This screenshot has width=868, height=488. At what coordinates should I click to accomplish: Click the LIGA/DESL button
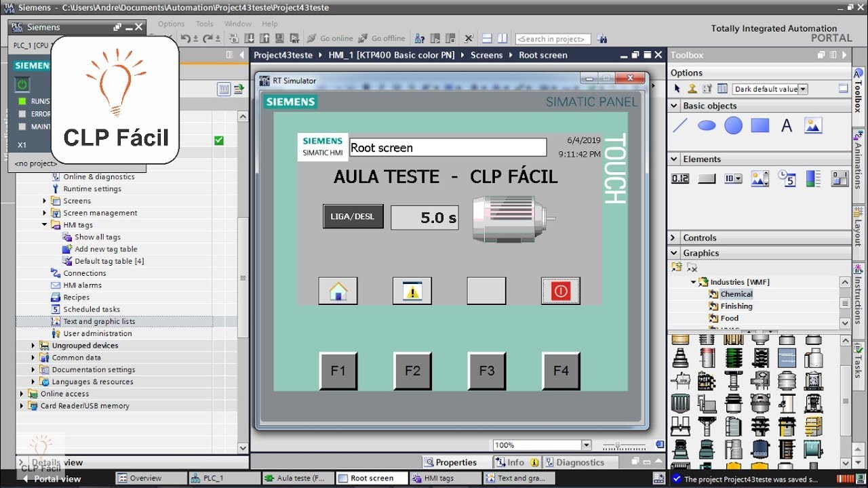click(353, 217)
